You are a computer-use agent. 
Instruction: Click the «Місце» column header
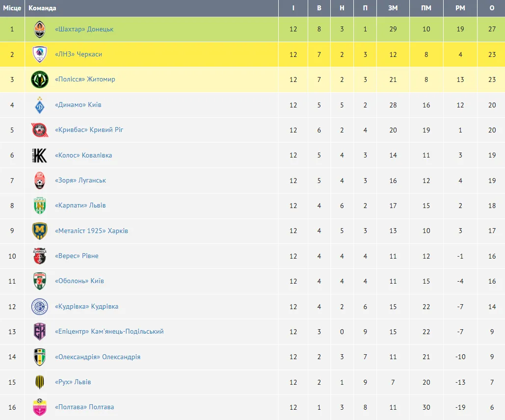tap(12, 8)
